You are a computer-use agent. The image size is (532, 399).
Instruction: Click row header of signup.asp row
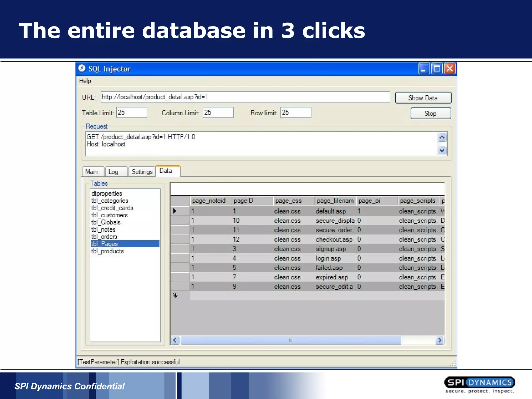pyautogui.click(x=180, y=249)
